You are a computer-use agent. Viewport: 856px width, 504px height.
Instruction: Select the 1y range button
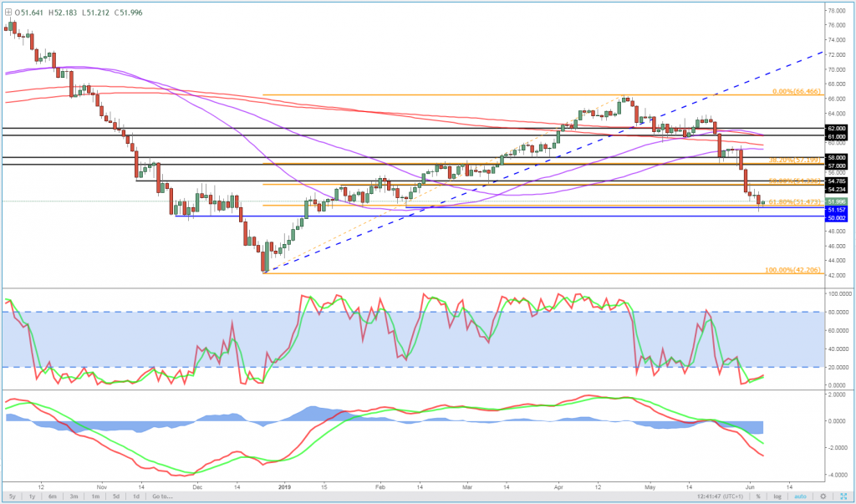tap(31, 496)
